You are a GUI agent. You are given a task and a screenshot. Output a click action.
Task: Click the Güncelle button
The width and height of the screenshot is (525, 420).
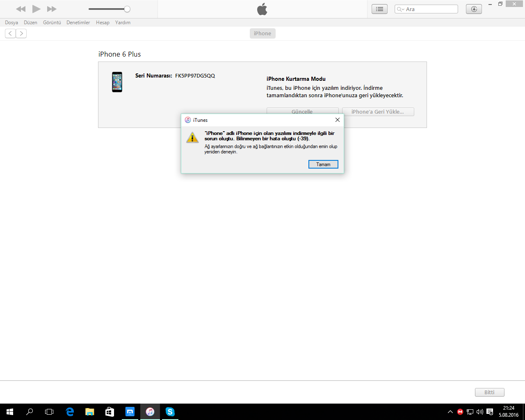pos(302,112)
